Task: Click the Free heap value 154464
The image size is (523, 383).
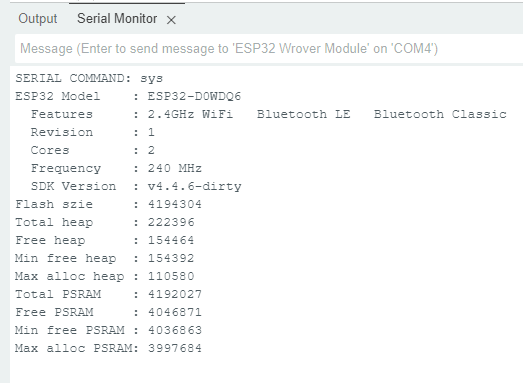Action: [171, 241]
